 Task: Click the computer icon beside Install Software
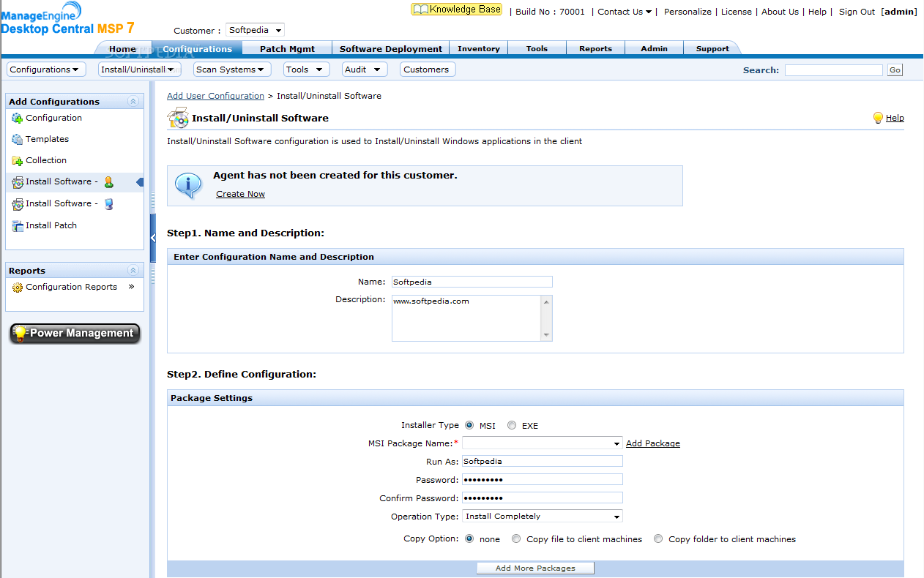pos(108,204)
